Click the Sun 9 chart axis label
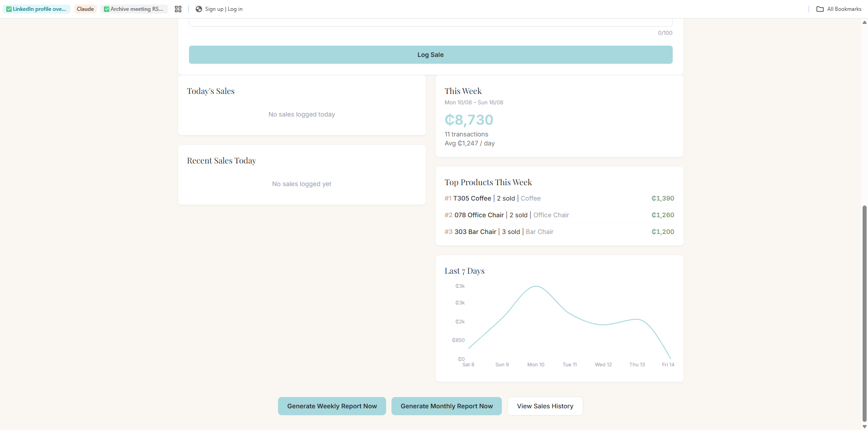 tap(502, 365)
